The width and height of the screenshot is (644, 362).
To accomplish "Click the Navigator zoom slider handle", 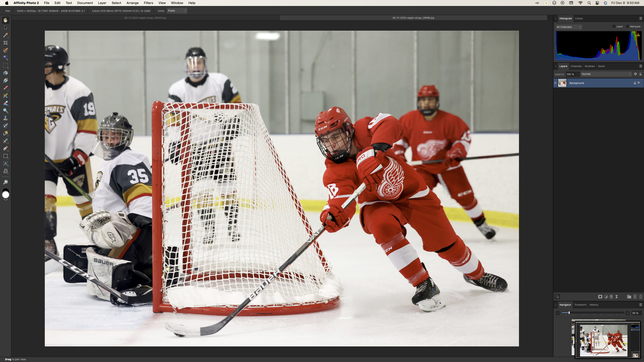I will pos(569,313).
